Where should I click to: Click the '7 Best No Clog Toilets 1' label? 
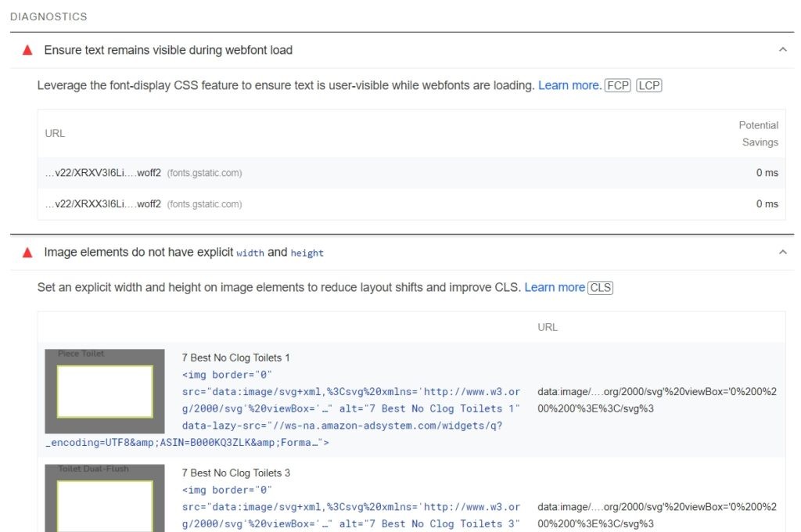(235, 358)
